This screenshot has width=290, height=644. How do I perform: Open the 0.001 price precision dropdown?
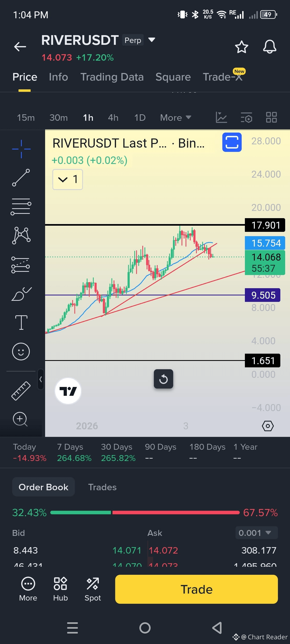tap(256, 533)
